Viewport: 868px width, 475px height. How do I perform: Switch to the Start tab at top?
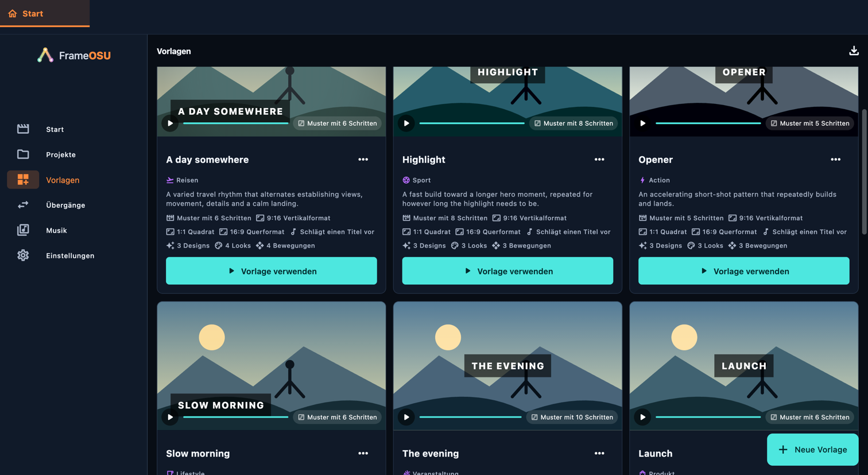pyautogui.click(x=44, y=13)
